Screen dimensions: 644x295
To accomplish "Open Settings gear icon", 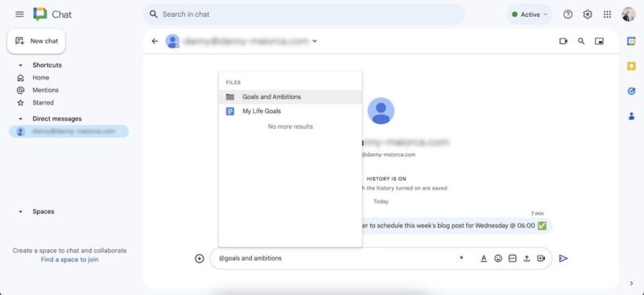I will pos(588,14).
